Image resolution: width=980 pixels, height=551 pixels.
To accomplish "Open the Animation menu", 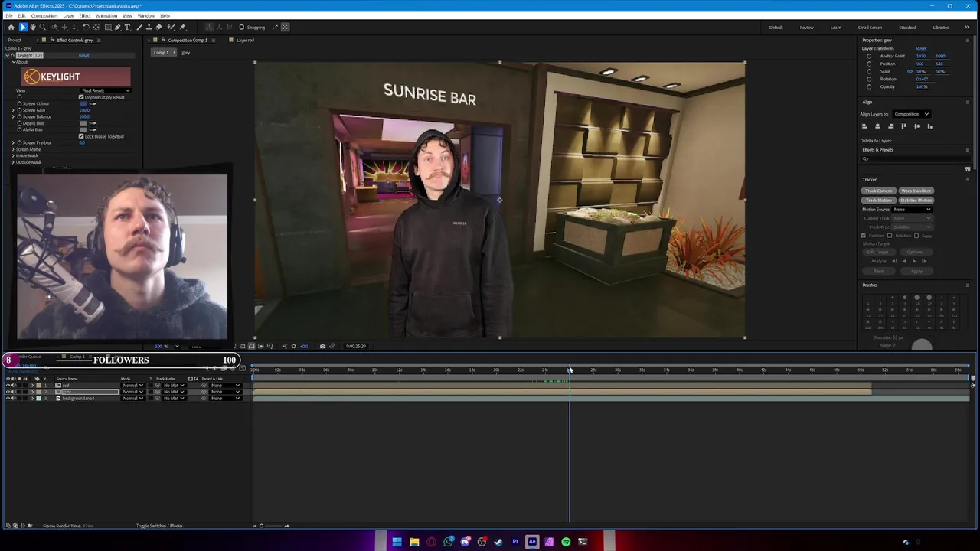I will 106,16.
